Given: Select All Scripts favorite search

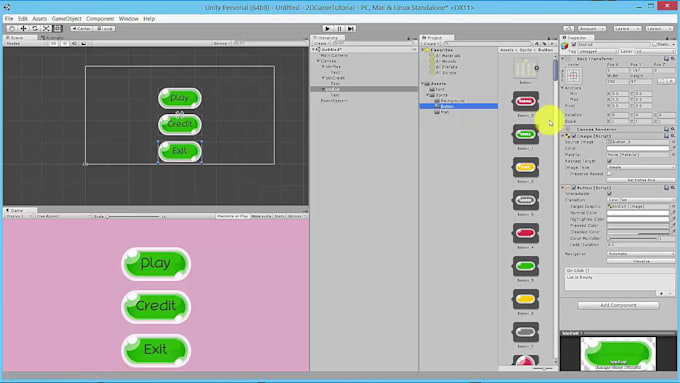Looking at the screenshot, I should pos(442,72).
